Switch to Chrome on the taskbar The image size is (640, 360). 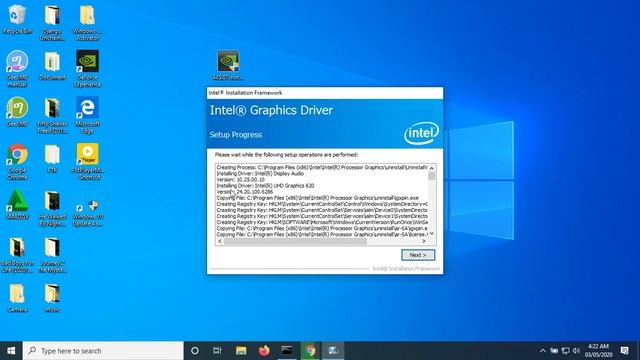click(310, 351)
